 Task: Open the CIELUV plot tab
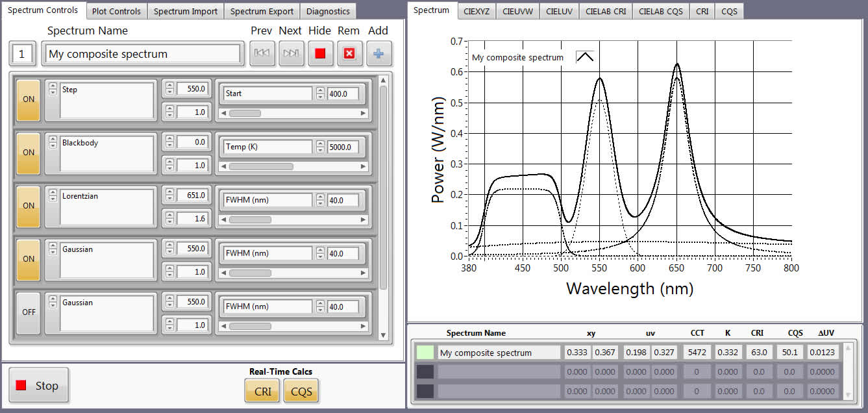click(x=559, y=11)
